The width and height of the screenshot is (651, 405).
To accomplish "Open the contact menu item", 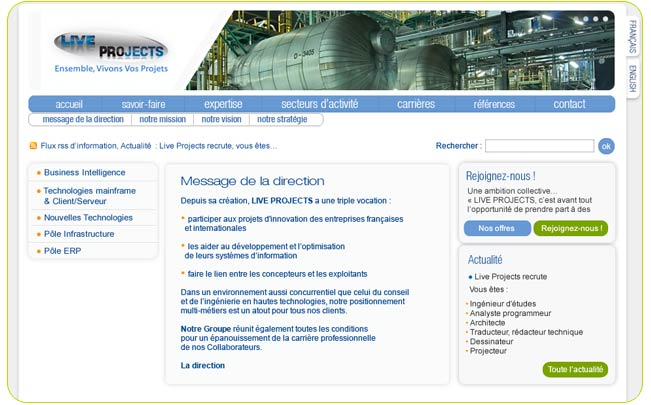I will (x=569, y=104).
